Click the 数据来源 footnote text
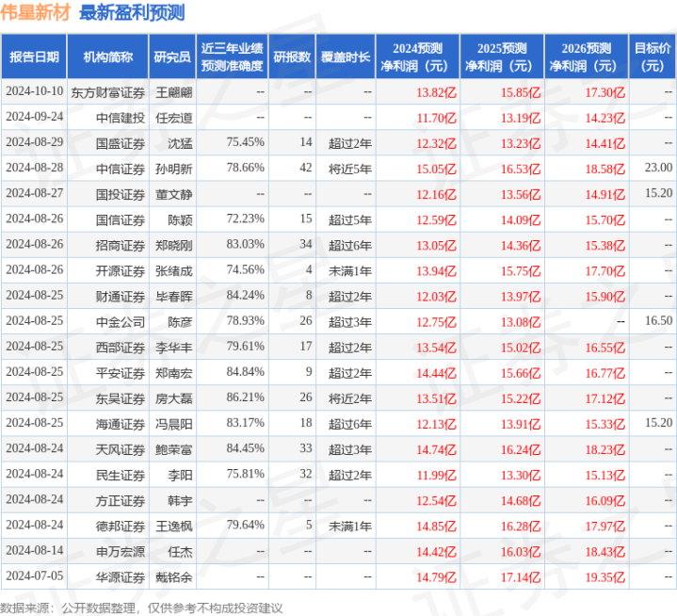677x616 pixels. pos(141,608)
